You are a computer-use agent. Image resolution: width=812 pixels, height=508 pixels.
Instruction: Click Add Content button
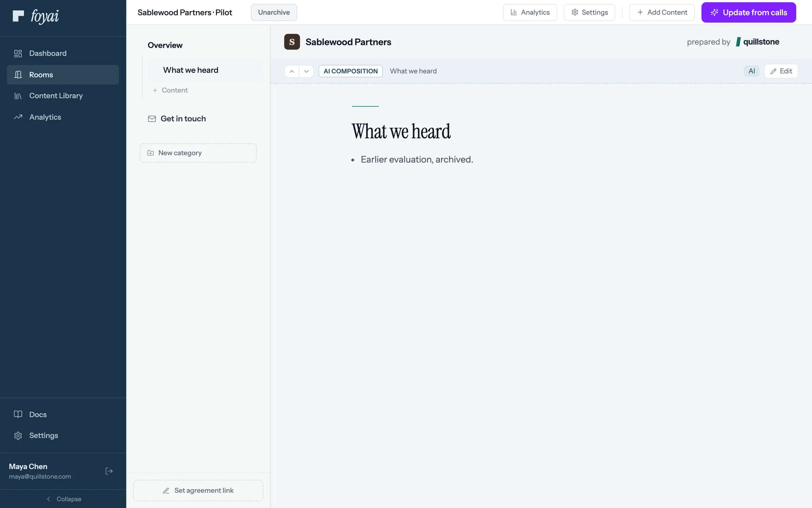[x=662, y=13]
